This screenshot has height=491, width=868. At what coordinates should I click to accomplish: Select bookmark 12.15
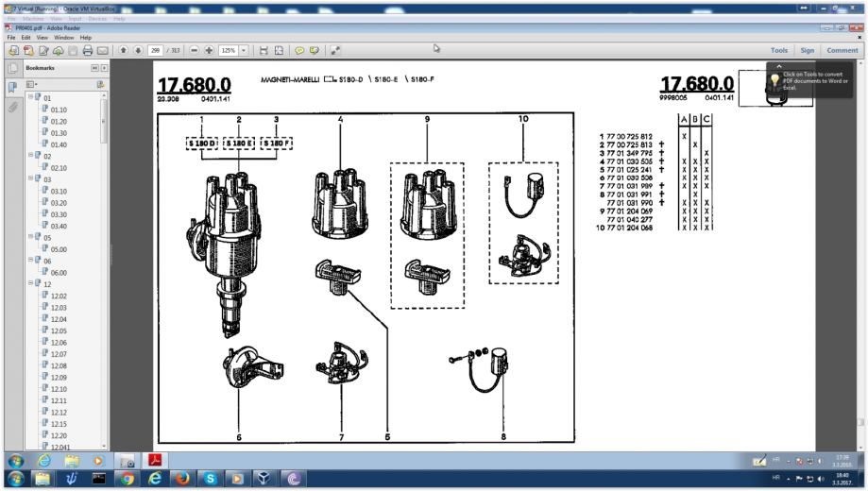click(59, 423)
